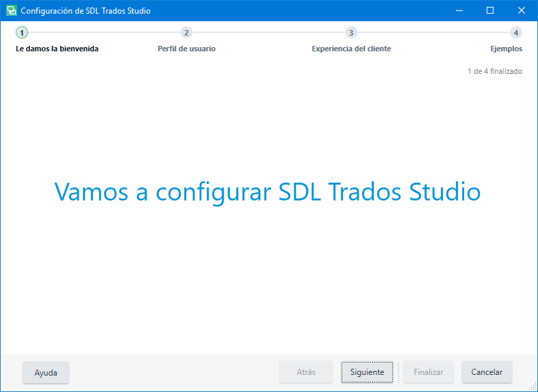
Task: Click the '1 de 4 finalizado' progress text
Action: pos(495,71)
